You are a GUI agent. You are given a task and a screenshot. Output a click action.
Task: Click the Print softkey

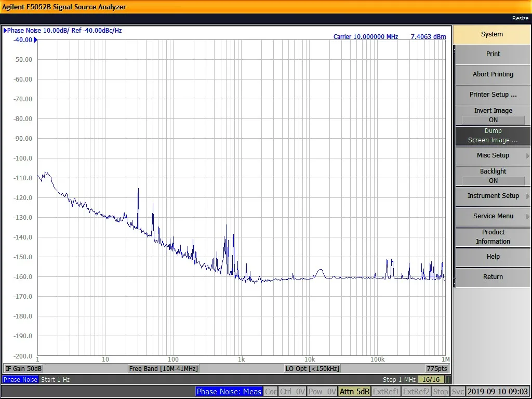pyautogui.click(x=493, y=54)
